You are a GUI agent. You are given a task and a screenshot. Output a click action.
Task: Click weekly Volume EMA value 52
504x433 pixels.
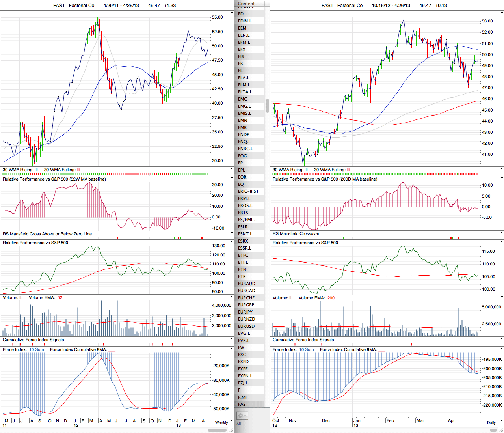(x=60, y=298)
